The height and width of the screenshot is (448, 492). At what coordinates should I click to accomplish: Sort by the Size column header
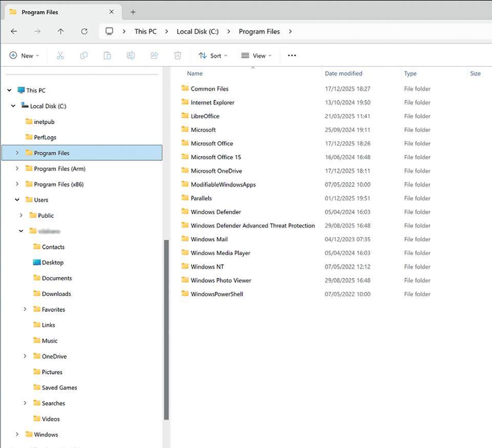pyautogui.click(x=476, y=73)
